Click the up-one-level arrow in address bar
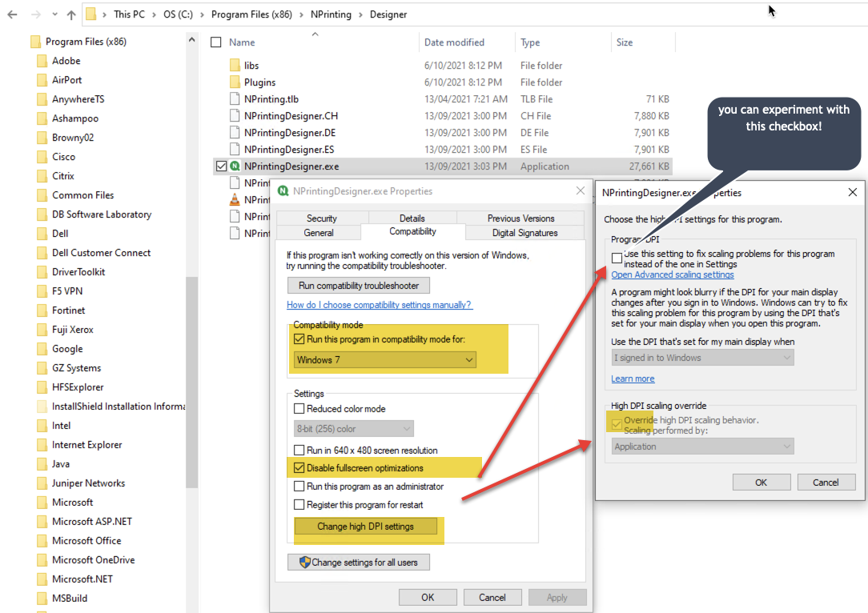 [73, 14]
